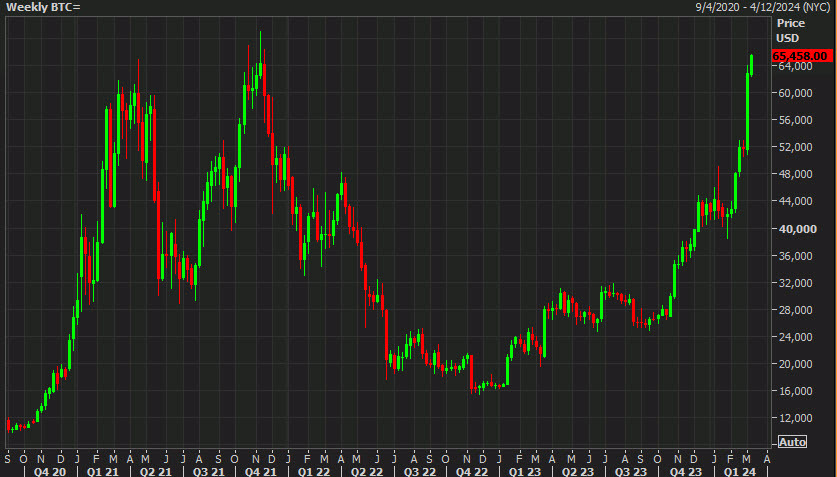Click the 20,000 price axis label
This screenshot has height=477, width=837.
point(795,364)
